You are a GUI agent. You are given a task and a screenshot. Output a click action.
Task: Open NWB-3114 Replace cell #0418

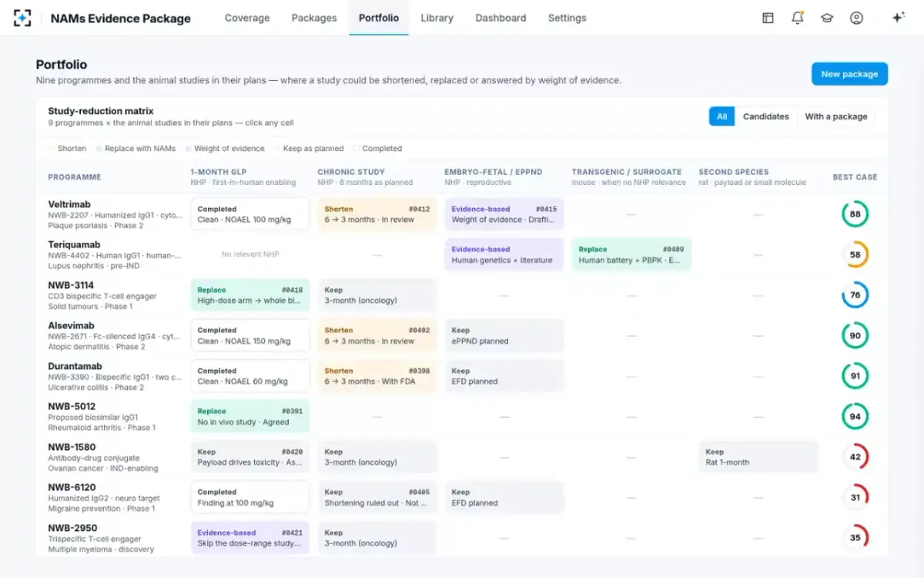click(x=250, y=295)
